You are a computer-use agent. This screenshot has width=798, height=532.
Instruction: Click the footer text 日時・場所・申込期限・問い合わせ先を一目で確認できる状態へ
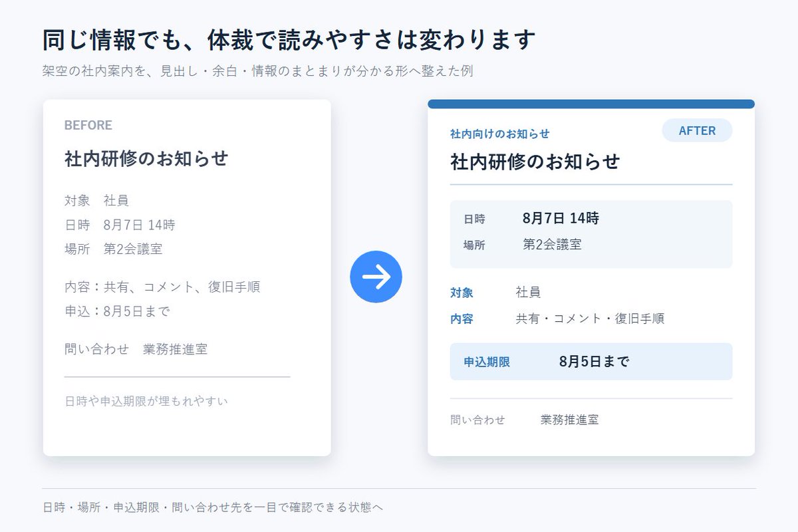(x=213, y=507)
